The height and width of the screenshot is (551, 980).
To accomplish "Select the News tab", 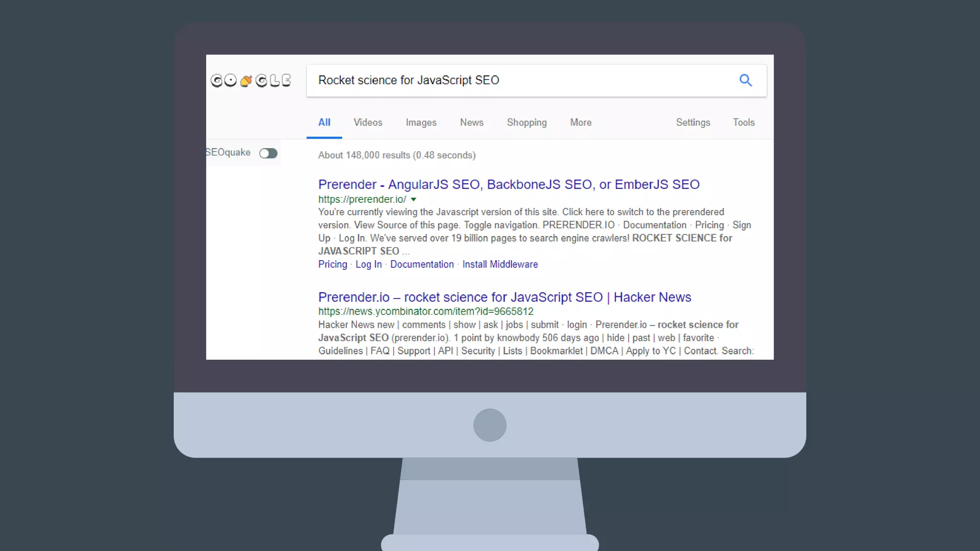I will (x=471, y=122).
